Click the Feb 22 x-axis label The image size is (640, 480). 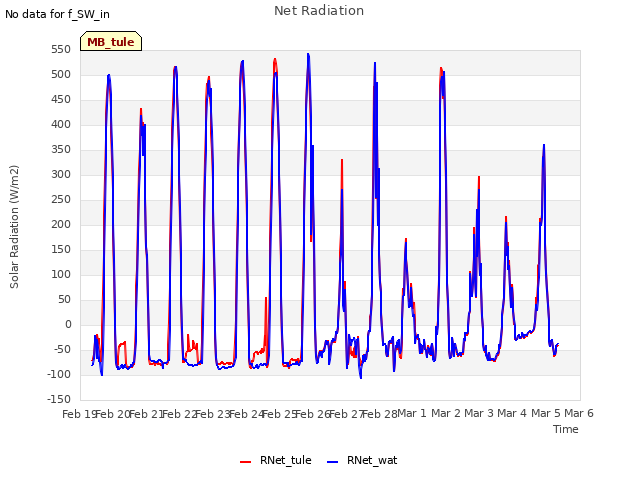(179, 414)
